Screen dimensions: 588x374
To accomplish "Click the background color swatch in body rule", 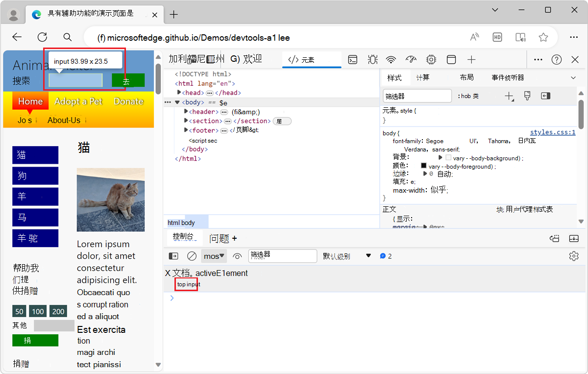I will (x=448, y=158).
